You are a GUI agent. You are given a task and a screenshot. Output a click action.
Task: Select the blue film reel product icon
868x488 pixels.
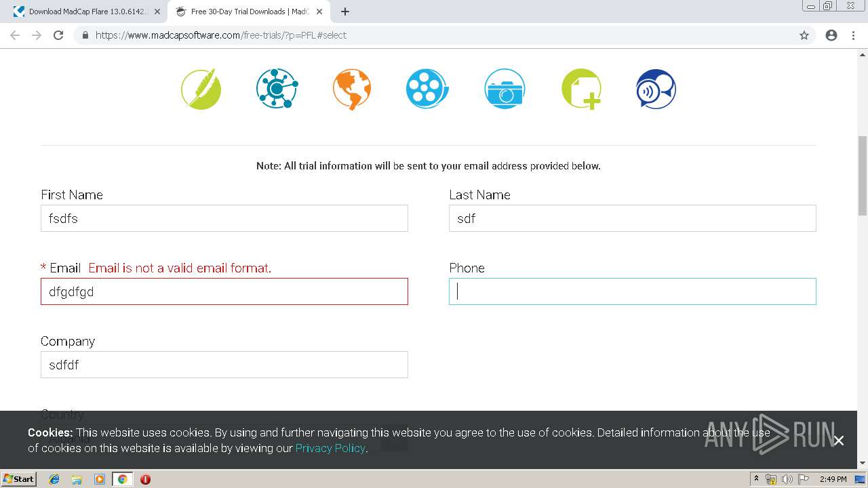(427, 89)
